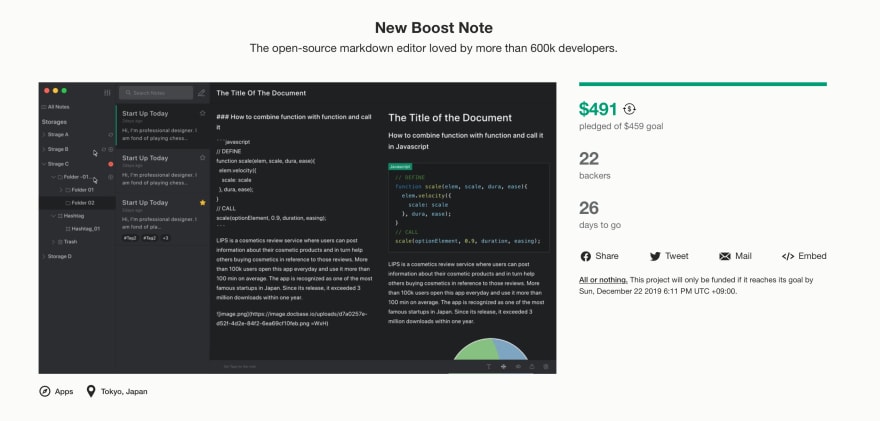Open the Embed code option
Screen dimensions: 880x421
pyautogui.click(x=804, y=256)
